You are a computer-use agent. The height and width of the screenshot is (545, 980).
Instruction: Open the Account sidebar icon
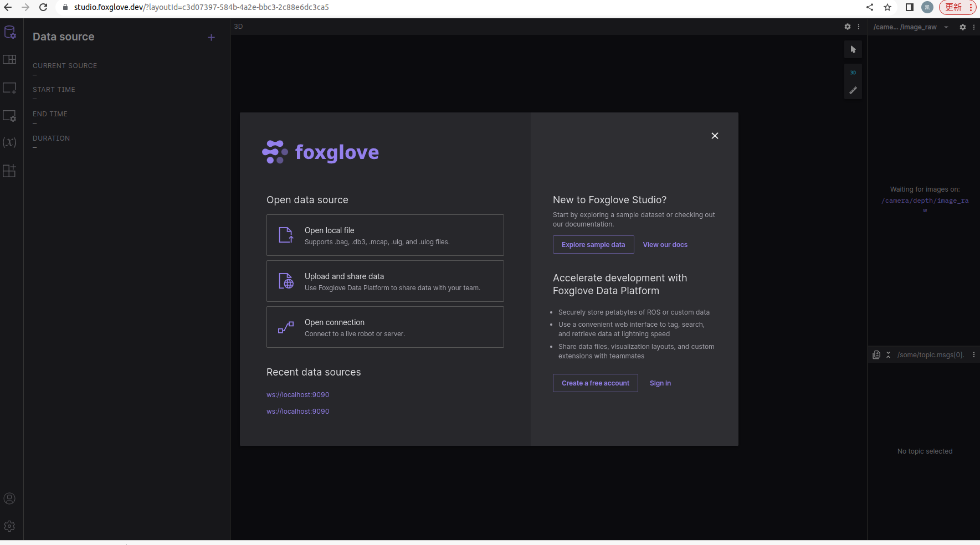click(x=9, y=498)
